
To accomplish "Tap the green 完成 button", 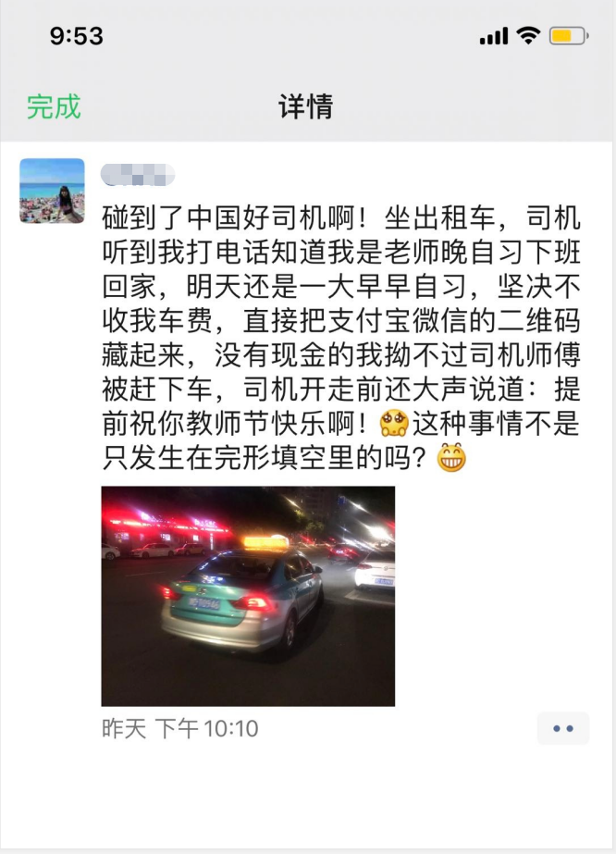I will [54, 106].
